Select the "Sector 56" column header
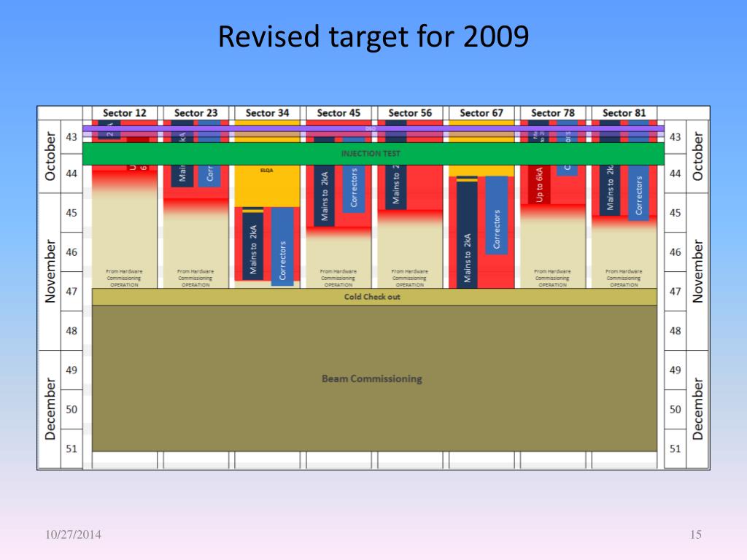747x560 pixels. [410, 113]
